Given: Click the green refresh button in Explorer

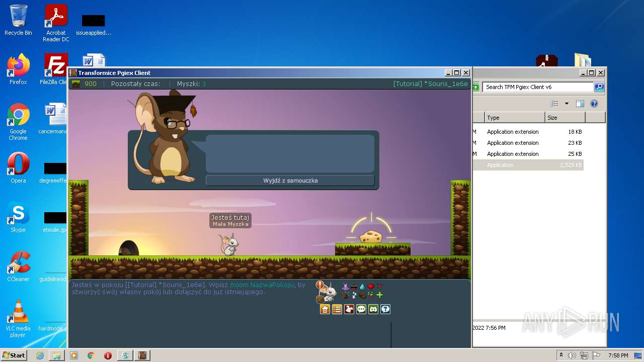Looking at the screenshot, I should pos(475,87).
